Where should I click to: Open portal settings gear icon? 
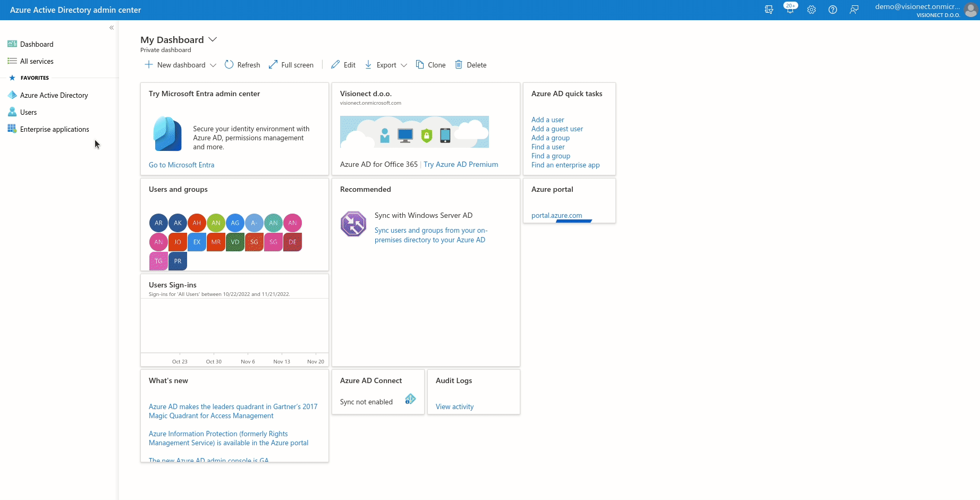point(811,10)
